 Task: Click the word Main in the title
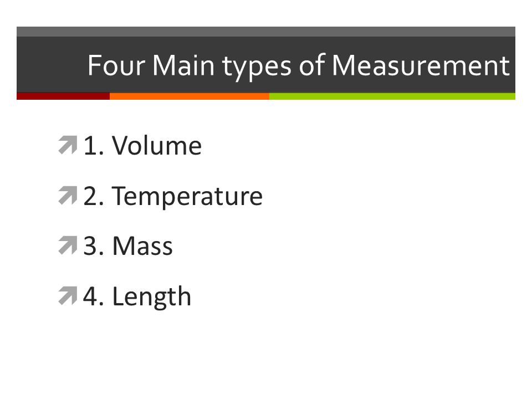183,65
